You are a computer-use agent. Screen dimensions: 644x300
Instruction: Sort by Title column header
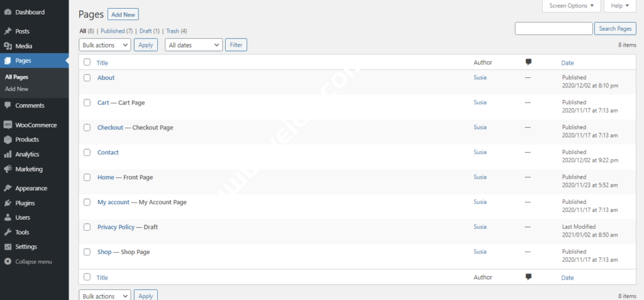[x=103, y=63]
